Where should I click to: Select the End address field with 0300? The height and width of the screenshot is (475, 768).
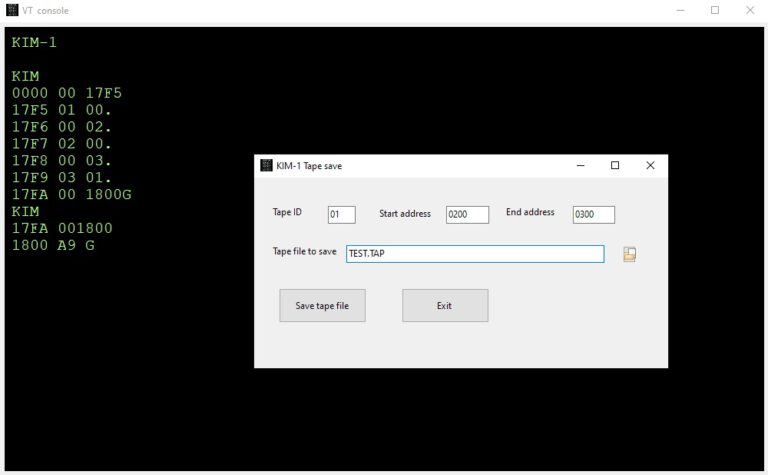point(593,215)
